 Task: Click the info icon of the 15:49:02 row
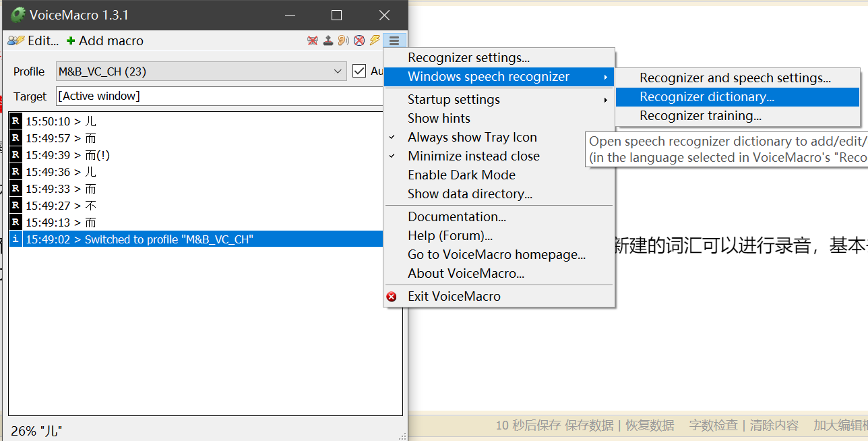(x=15, y=239)
